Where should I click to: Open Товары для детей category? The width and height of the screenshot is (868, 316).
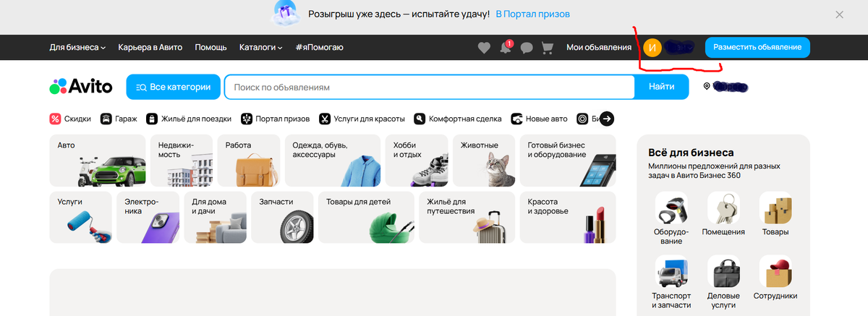click(x=366, y=217)
